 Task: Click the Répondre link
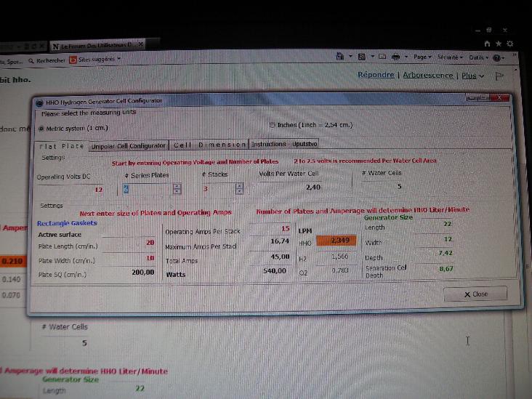(x=376, y=75)
